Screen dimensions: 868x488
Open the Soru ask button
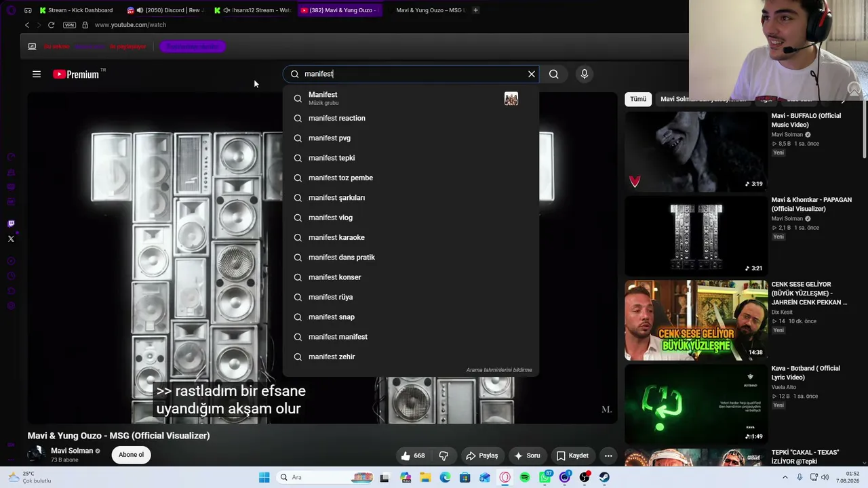coord(528,455)
